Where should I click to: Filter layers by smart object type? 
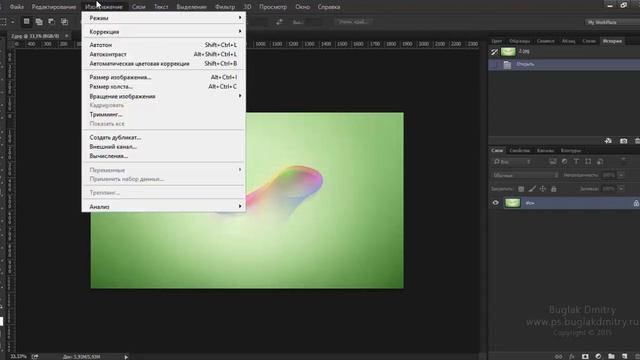600,162
